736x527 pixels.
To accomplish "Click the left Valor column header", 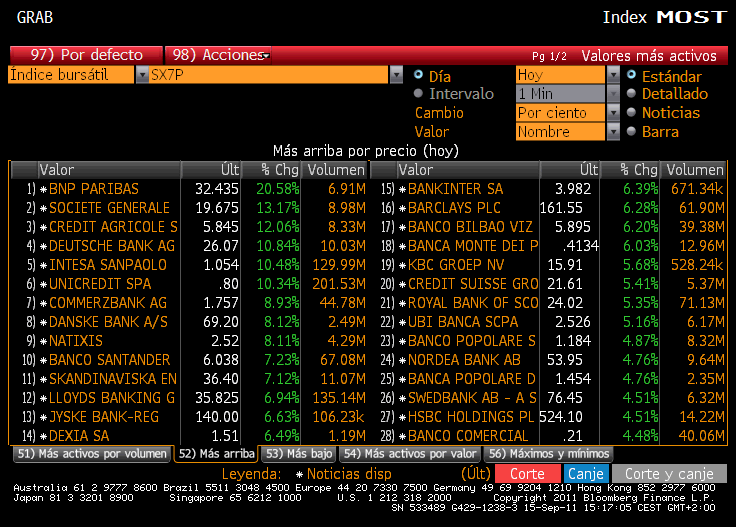I will [109, 170].
